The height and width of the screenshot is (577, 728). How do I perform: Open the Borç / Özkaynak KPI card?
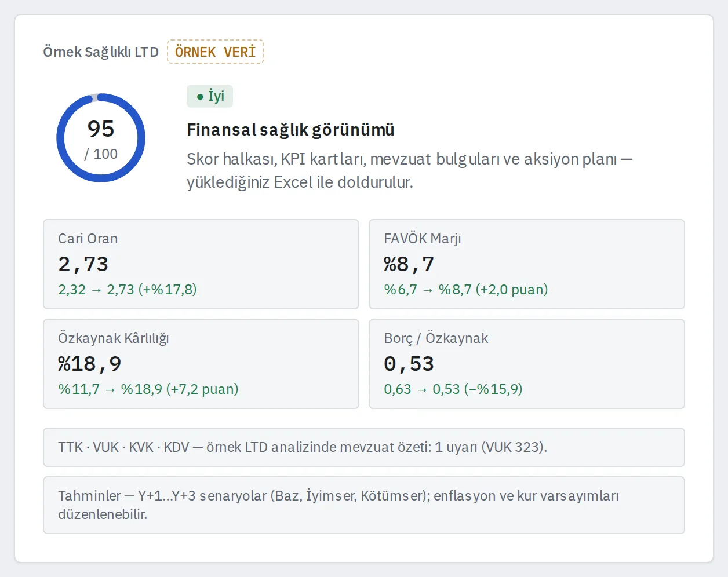click(x=527, y=364)
